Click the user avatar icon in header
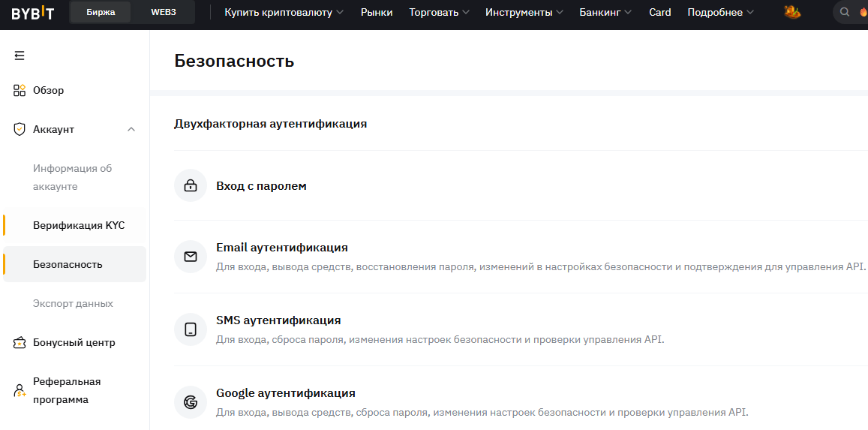868x430 pixels. click(x=792, y=12)
